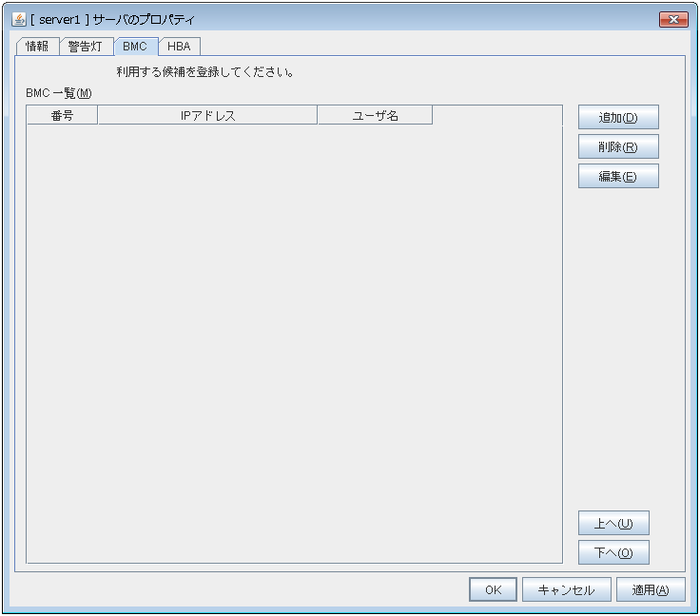Click the 番号 column header
Viewport: 700px width, 616px height.
coord(62,116)
